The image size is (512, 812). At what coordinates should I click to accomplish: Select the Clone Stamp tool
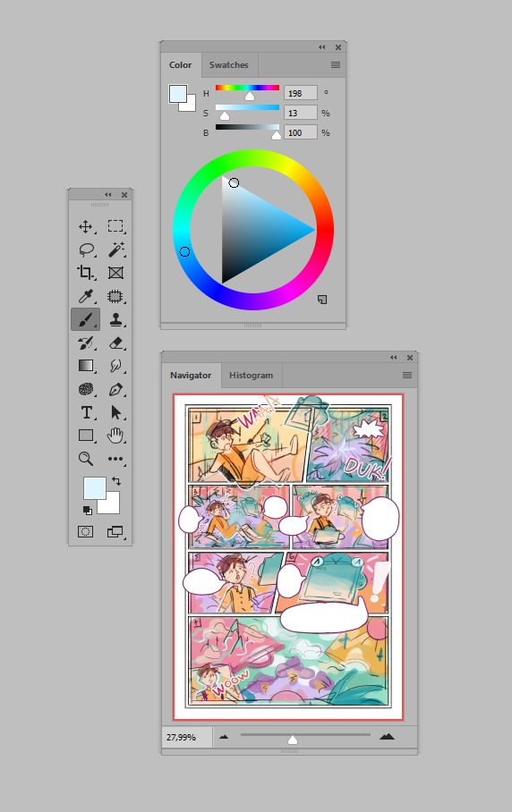coord(115,319)
